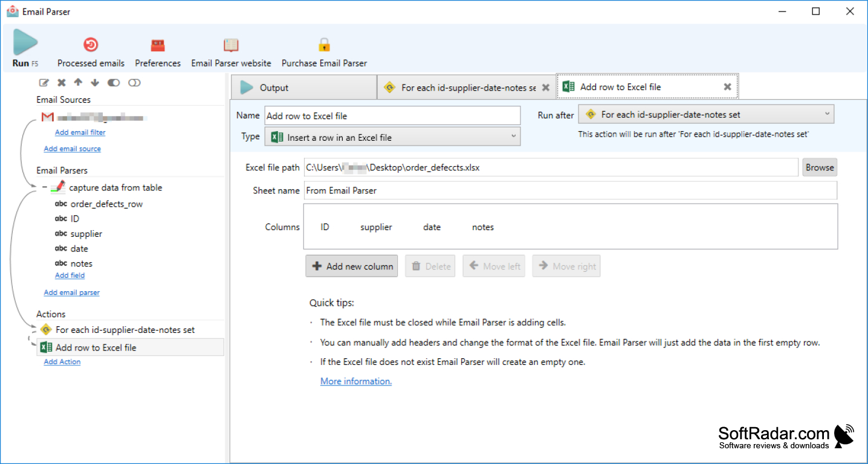
Task: Select the supplier field in Email Parsers
Action: (x=86, y=234)
